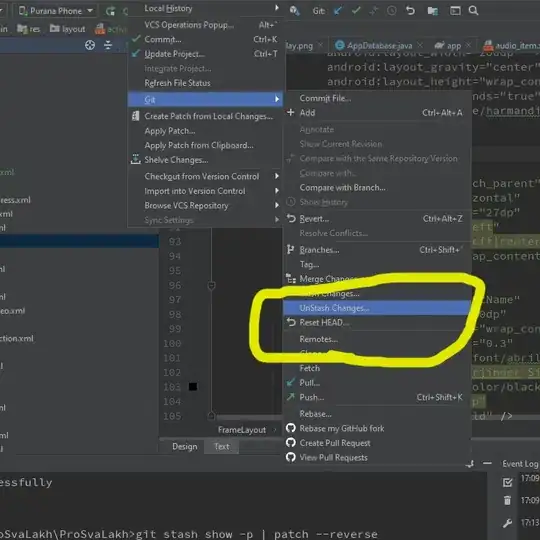The image size is (540, 540).
Task: Open the Event Log wrench settings icon
Action: pyautogui.click(x=507, y=523)
